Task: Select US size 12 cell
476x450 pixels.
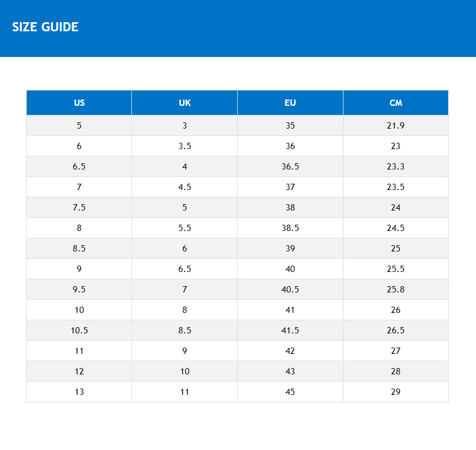Action: point(79,371)
